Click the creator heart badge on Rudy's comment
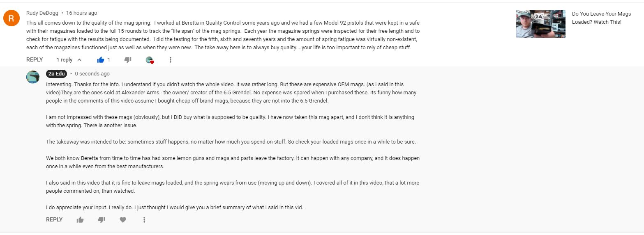644x235 pixels. point(150,60)
